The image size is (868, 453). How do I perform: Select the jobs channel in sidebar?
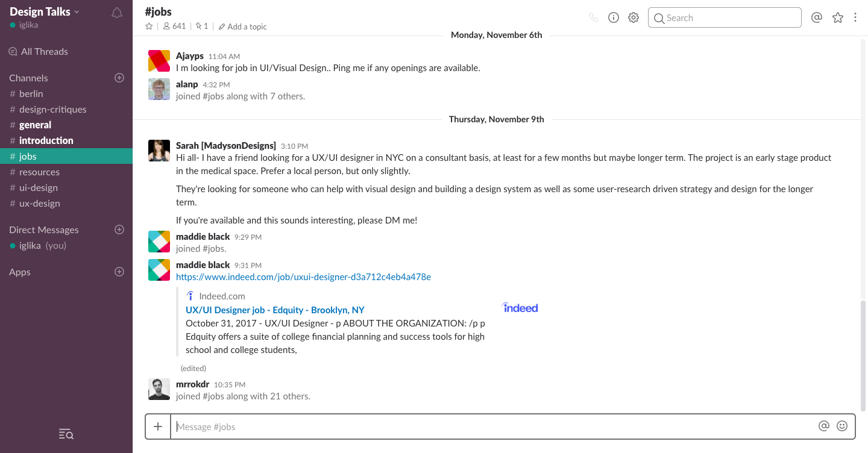pyautogui.click(x=66, y=156)
